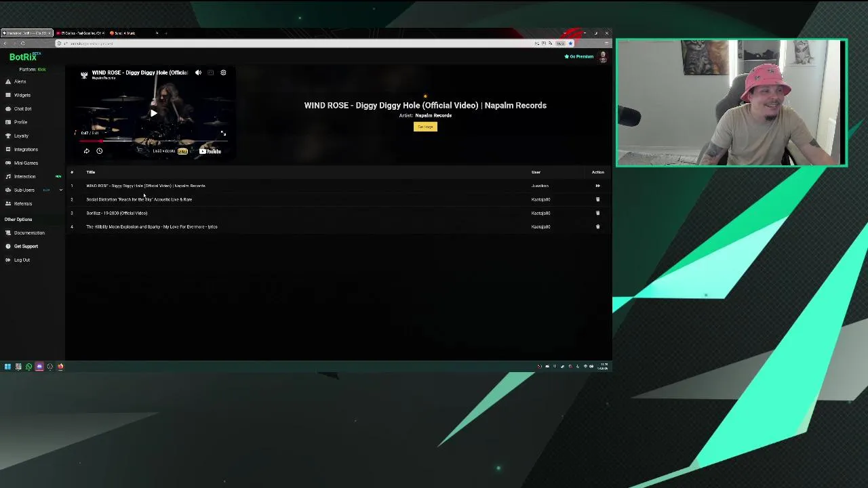The width and height of the screenshot is (868, 488).
Task: Toggle the player captions icon
Action: coord(211,73)
